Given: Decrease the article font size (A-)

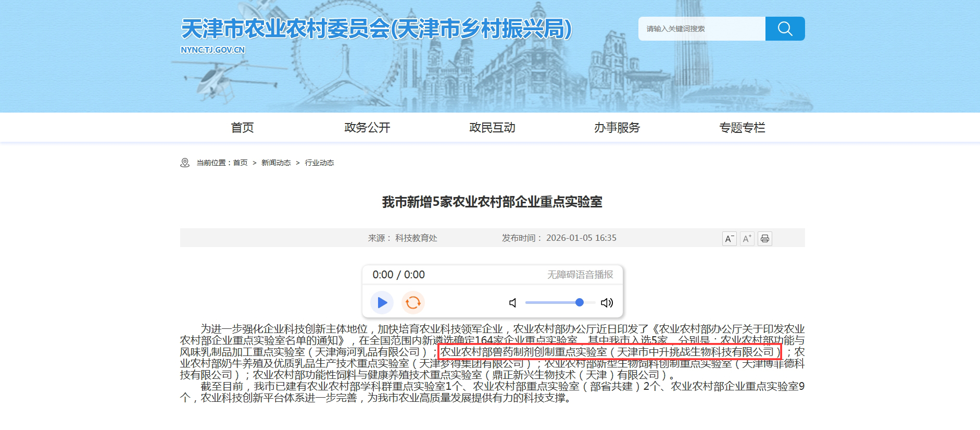Looking at the screenshot, I should coord(729,239).
